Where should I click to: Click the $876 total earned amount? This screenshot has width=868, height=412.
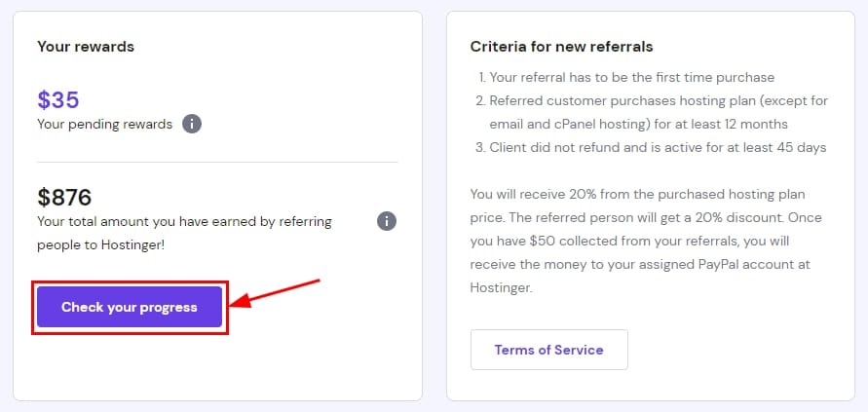[64, 198]
